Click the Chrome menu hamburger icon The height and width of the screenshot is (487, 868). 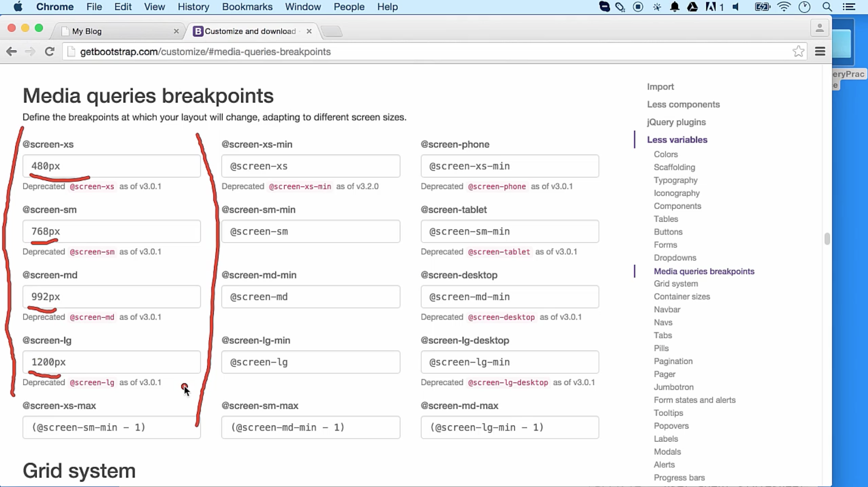point(820,51)
